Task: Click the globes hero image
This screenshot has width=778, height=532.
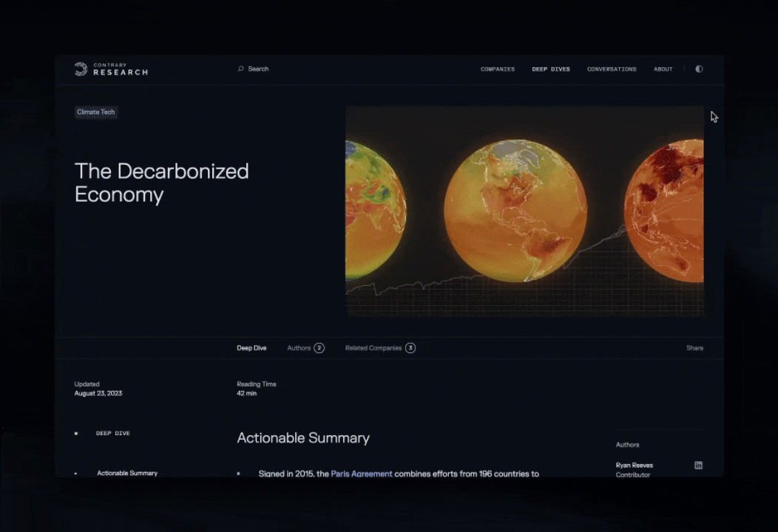Action: pos(524,211)
